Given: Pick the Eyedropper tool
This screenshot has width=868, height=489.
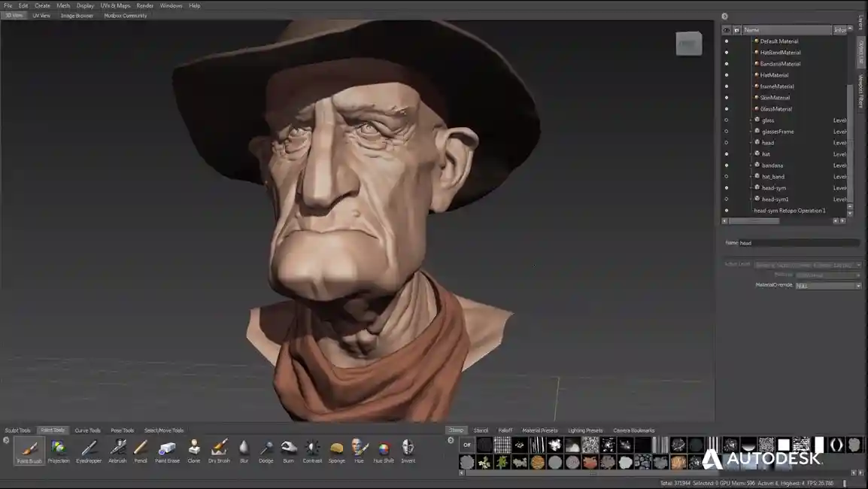Looking at the screenshot, I should pos(89,449).
